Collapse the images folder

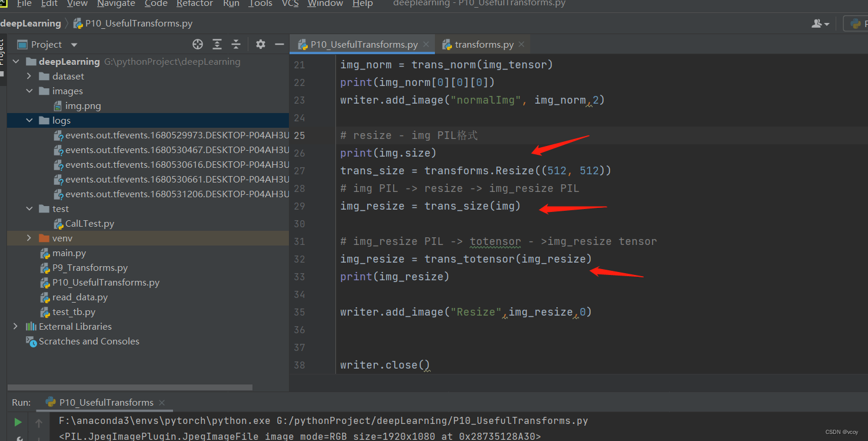click(29, 91)
